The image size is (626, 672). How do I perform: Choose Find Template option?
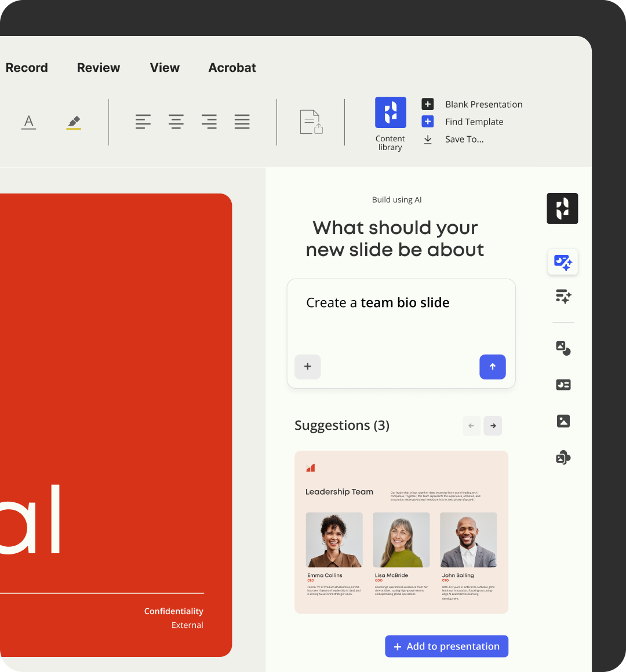(x=474, y=122)
